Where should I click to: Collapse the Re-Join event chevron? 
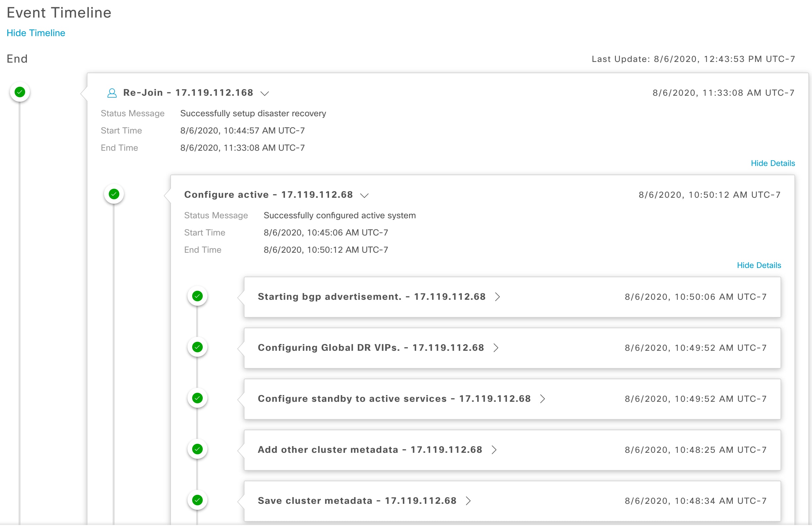(265, 93)
